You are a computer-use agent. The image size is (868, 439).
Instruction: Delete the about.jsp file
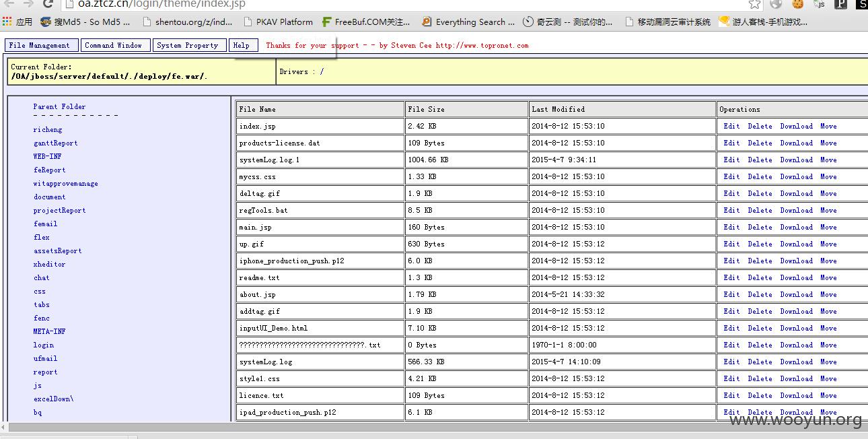(760, 294)
